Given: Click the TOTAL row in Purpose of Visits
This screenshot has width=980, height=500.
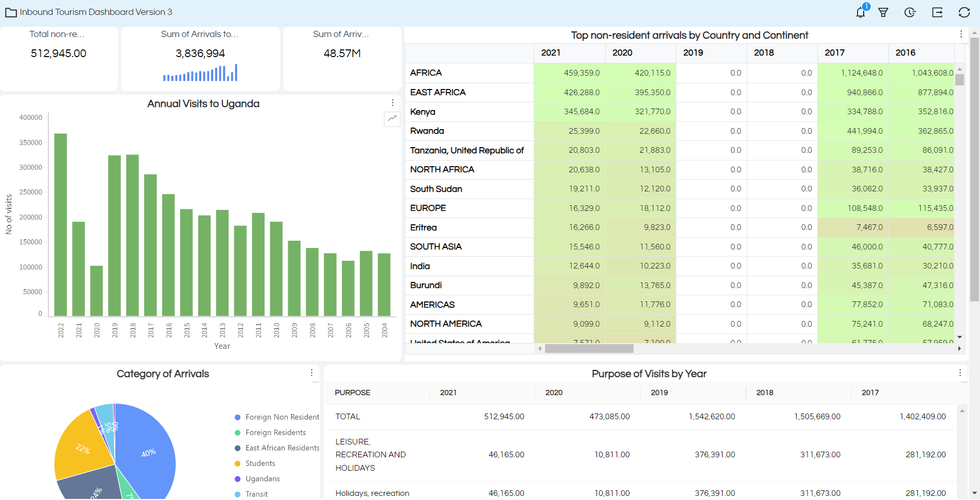Looking at the screenshot, I should point(641,417).
